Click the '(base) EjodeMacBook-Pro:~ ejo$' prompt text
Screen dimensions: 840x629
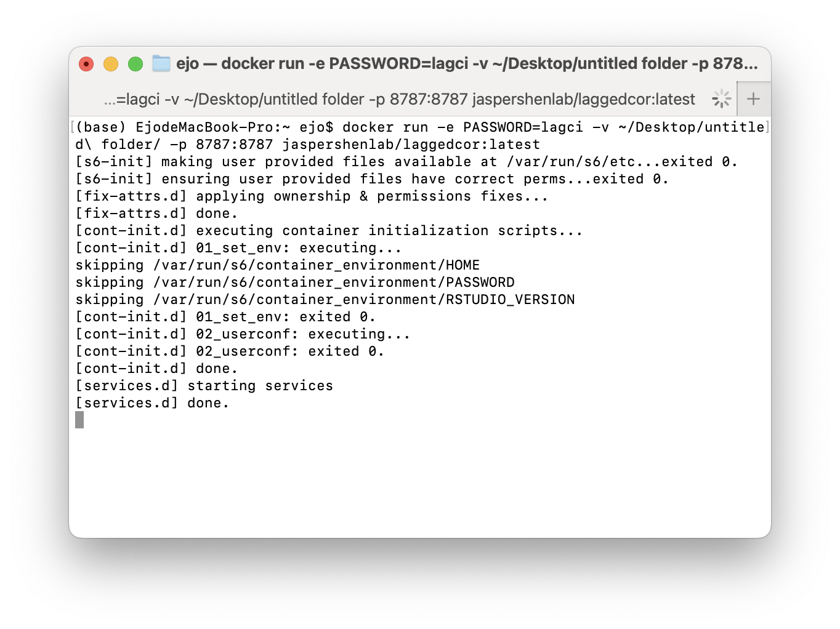point(204,127)
